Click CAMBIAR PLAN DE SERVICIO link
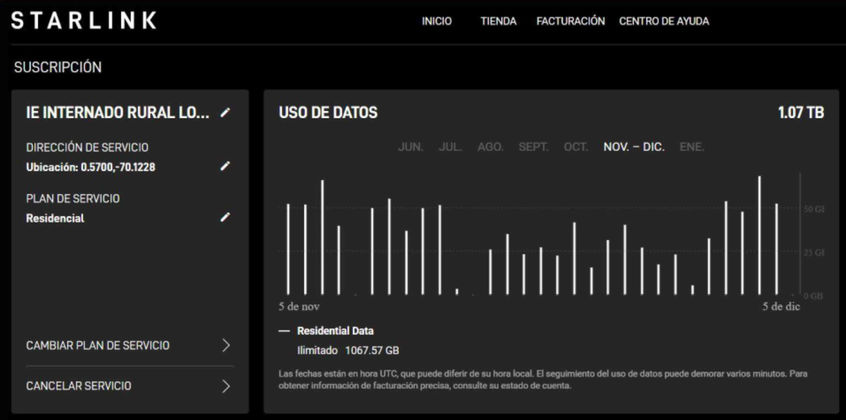The height and width of the screenshot is (420, 846). point(98,346)
